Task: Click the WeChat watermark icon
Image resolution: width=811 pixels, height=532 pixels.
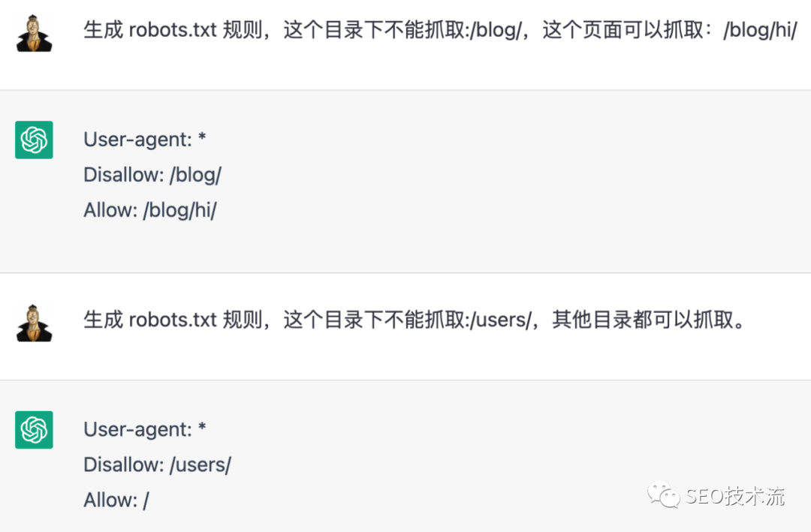Action: point(665,494)
